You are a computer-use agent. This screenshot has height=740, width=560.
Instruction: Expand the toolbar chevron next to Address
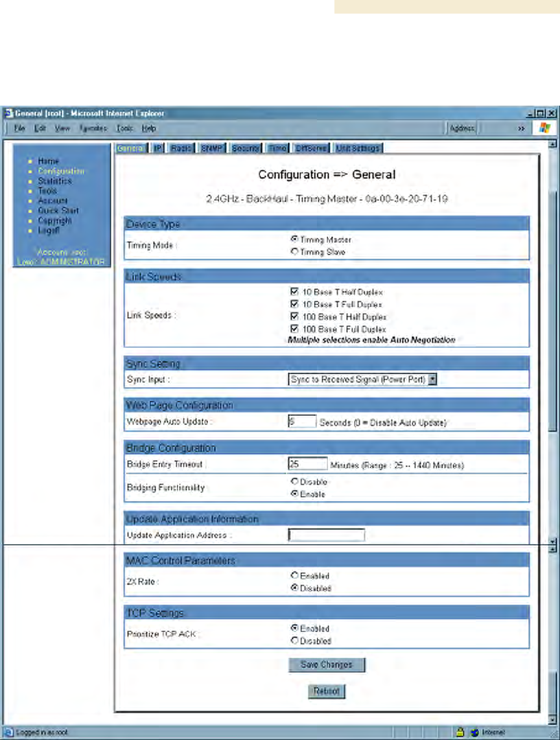pyautogui.click(x=521, y=128)
